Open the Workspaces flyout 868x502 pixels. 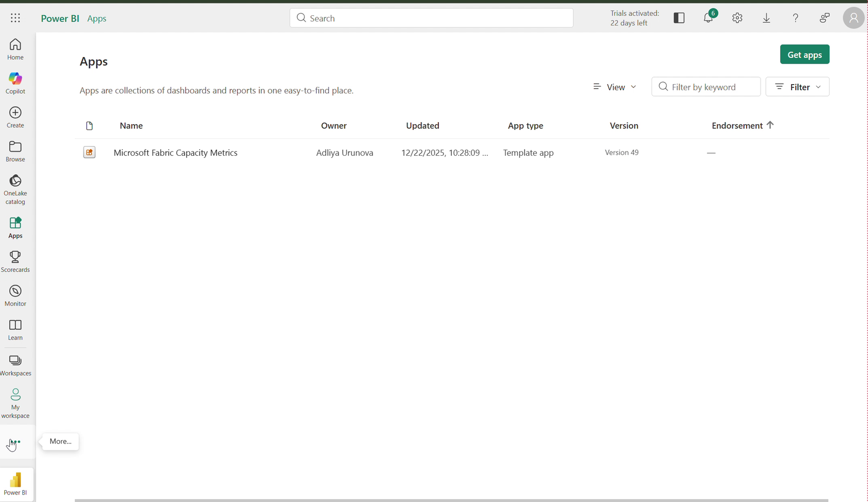(x=15, y=365)
